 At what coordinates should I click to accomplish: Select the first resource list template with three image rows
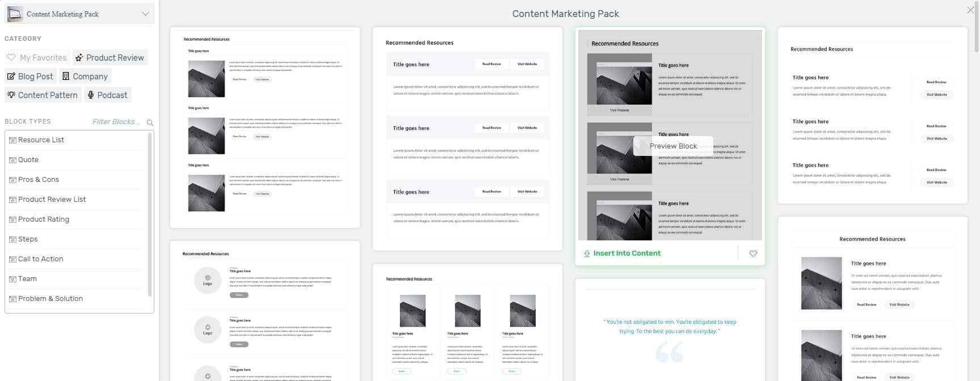click(264, 128)
